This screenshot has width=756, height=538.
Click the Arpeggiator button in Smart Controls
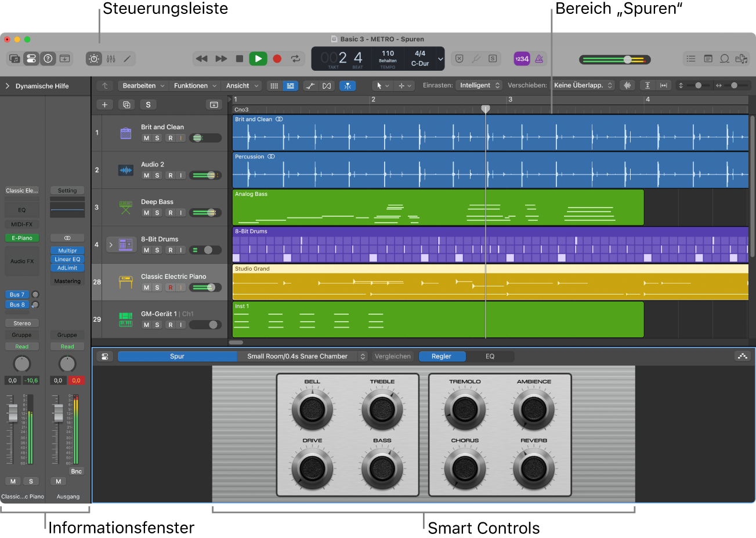coord(743,356)
